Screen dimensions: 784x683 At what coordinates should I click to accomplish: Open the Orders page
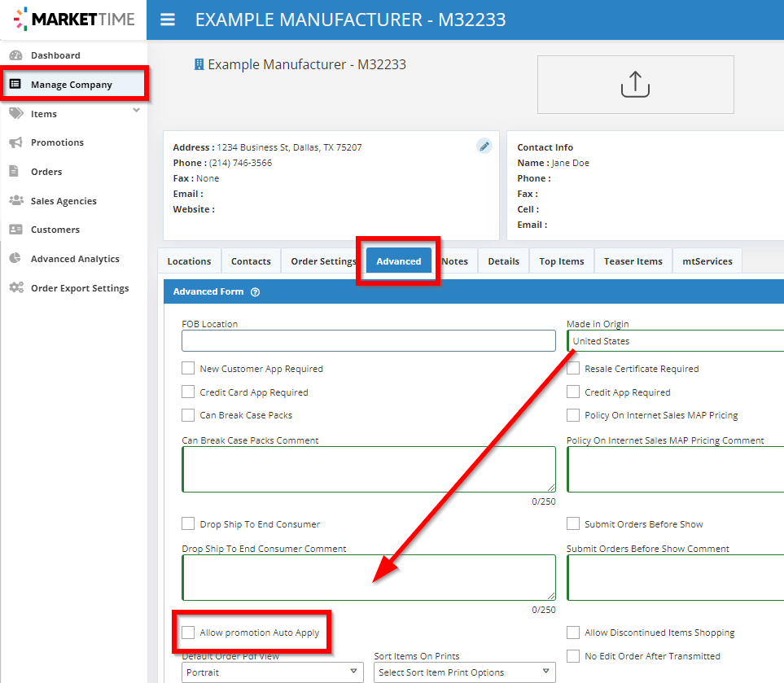point(73,172)
